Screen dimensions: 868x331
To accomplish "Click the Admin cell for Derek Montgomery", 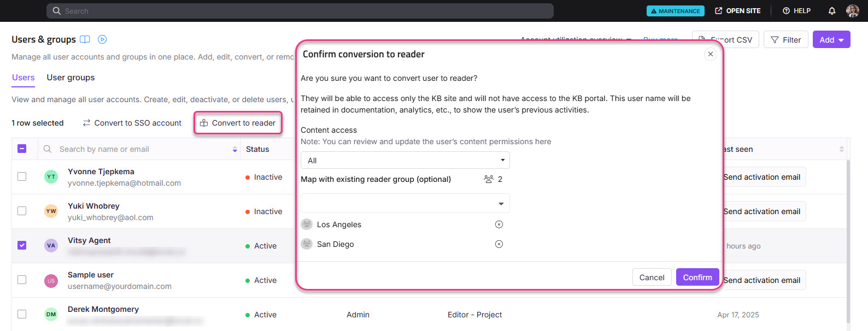I will [358, 315].
